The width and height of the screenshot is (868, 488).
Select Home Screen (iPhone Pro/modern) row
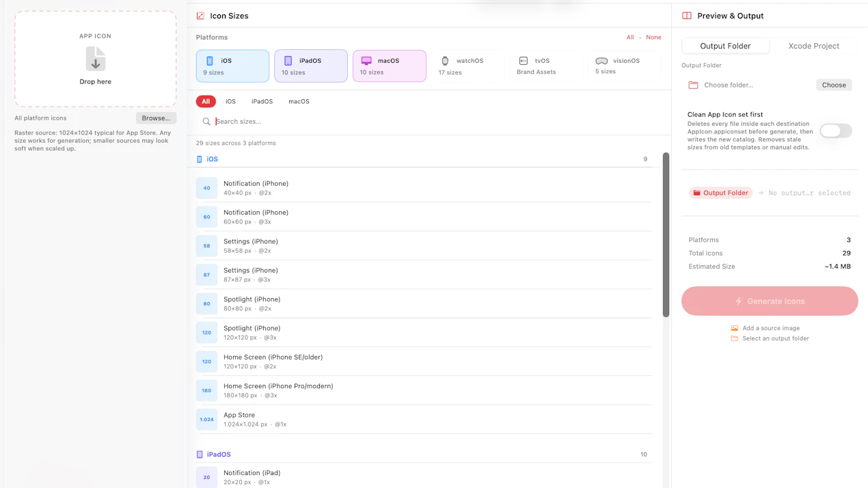pyautogui.click(x=424, y=390)
